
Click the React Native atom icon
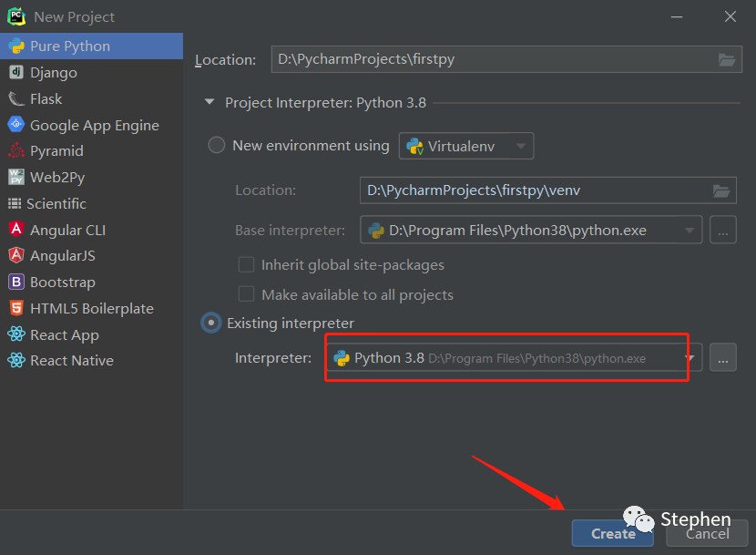tap(16, 360)
